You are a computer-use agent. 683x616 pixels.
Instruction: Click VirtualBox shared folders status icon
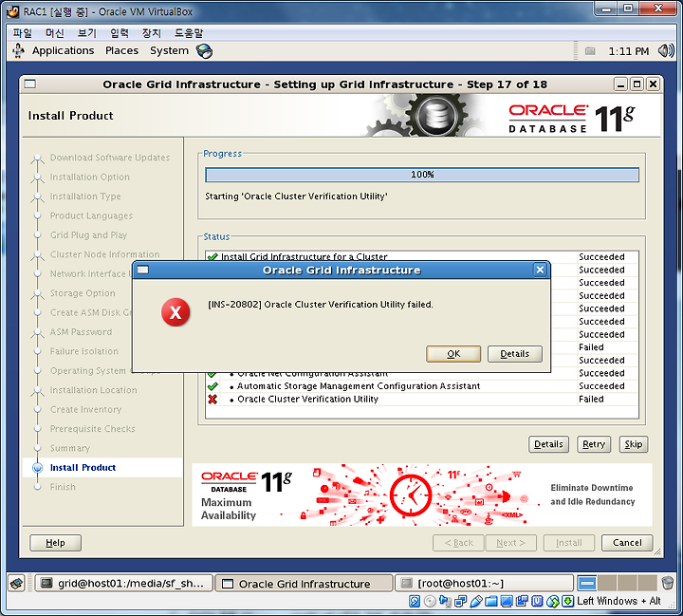coord(491,602)
